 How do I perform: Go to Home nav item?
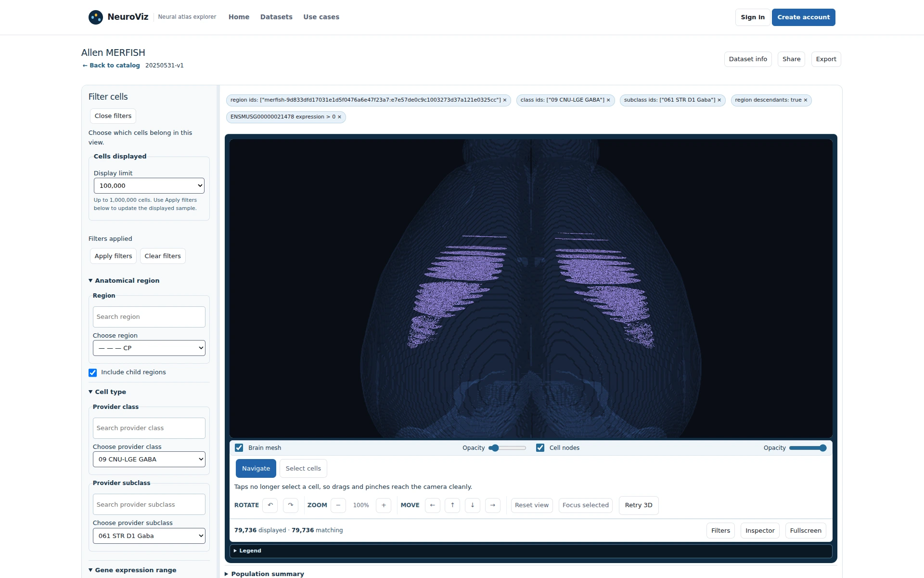click(239, 17)
